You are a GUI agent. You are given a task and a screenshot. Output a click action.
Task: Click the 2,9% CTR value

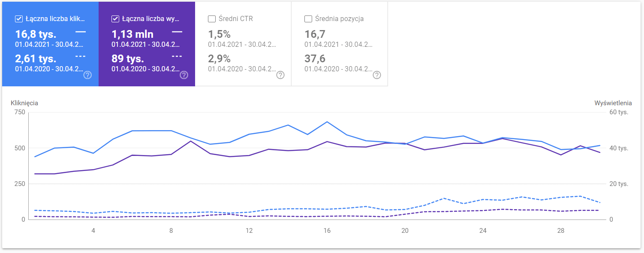coord(219,59)
